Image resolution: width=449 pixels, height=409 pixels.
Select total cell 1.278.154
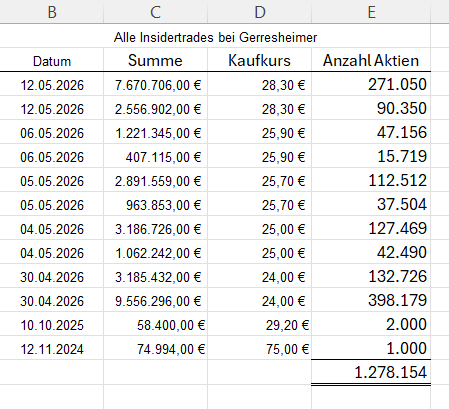pyautogui.click(x=371, y=372)
